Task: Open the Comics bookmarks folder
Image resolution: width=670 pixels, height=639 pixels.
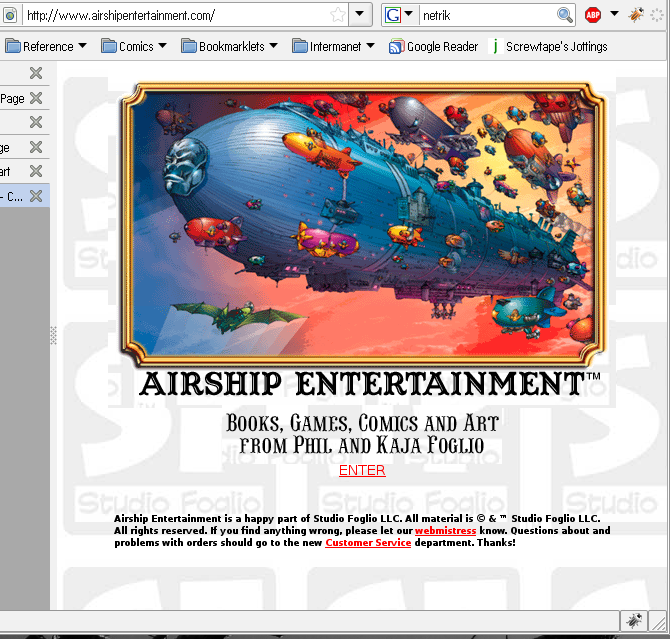Action: click(136, 46)
